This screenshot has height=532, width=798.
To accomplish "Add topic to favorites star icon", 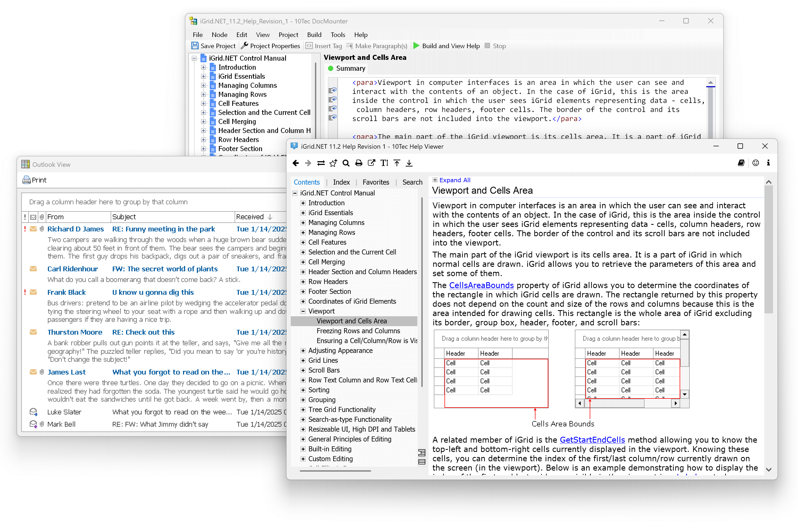I will (333, 163).
